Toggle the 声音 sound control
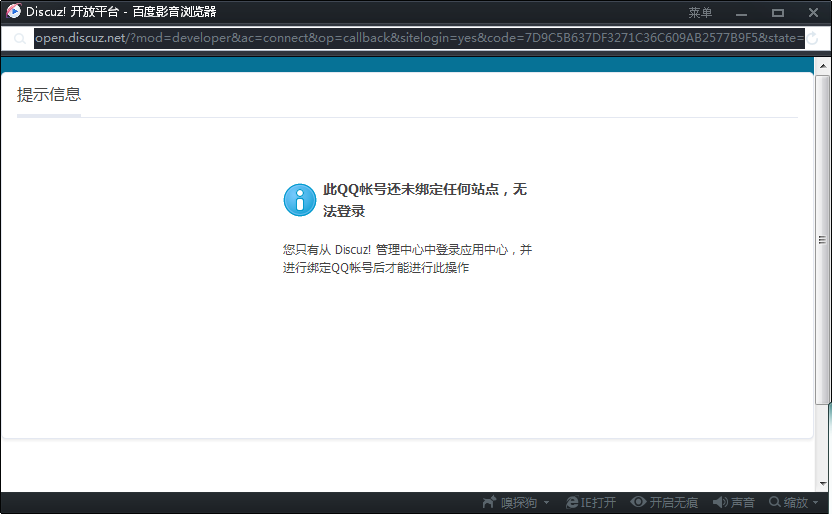This screenshot has width=832, height=514. pyautogui.click(x=733, y=502)
